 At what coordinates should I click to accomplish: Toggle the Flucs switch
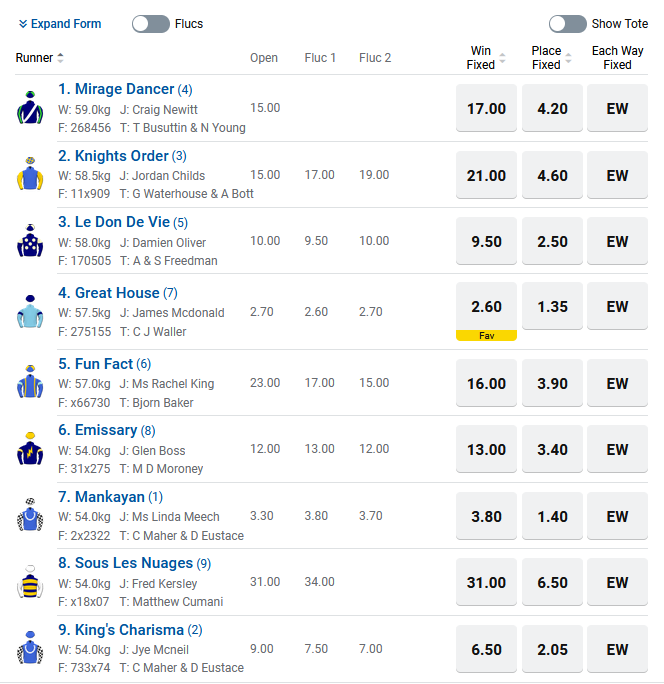(x=151, y=24)
